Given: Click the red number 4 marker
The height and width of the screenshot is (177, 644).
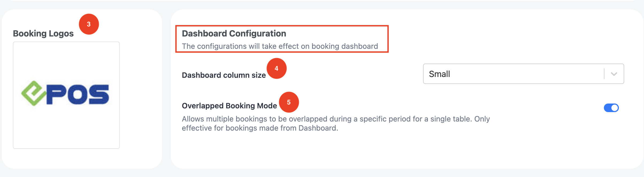Looking at the screenshot, I should tap(277, 68).
